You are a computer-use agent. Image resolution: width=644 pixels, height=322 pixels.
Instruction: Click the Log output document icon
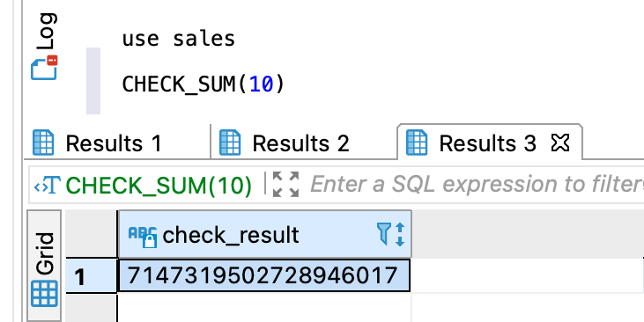click(44, 68)
